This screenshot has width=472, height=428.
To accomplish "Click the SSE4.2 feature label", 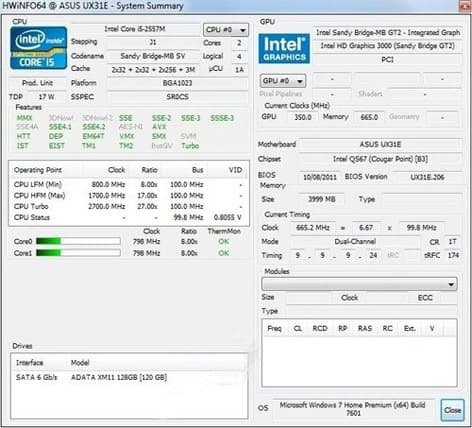I will point(94,127).
